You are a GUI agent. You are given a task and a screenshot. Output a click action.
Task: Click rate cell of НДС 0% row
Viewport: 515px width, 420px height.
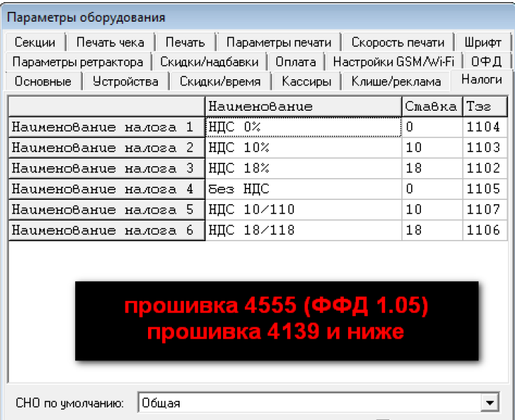[x=432, y=127]
